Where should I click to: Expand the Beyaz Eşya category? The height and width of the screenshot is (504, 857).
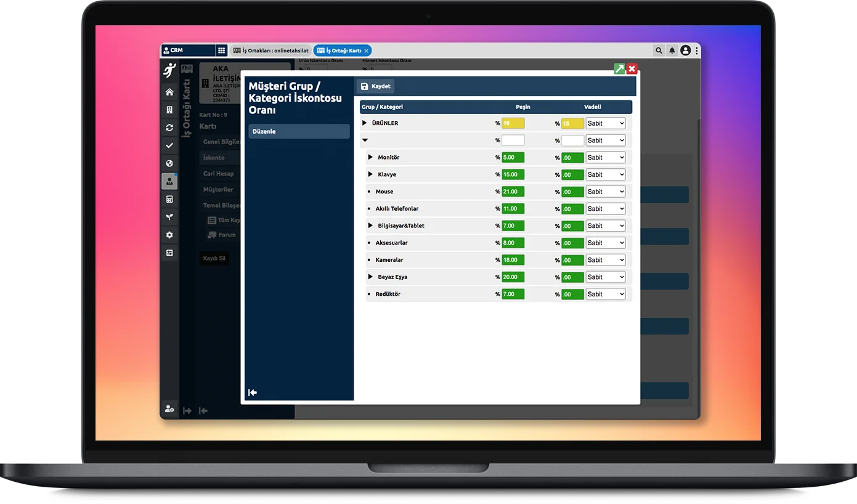pyautogui.click(x=370, y=277)
